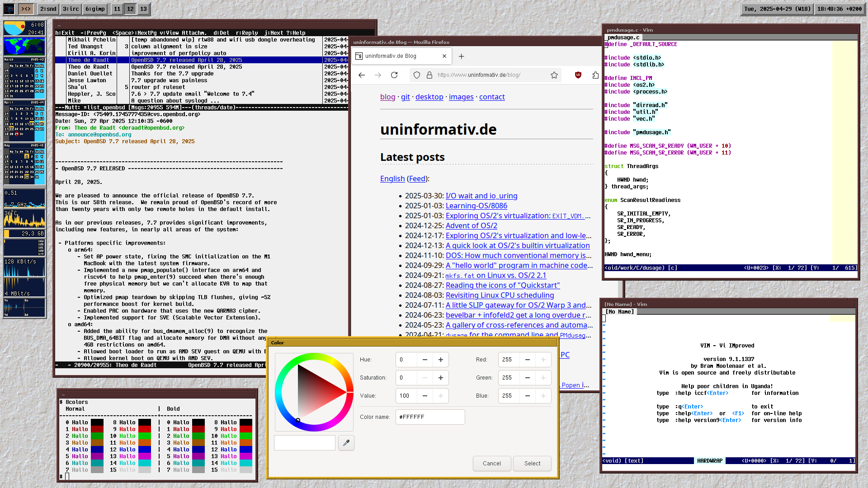
Task: Decrease the Value field in Color dialog
Action: [425, 396]
